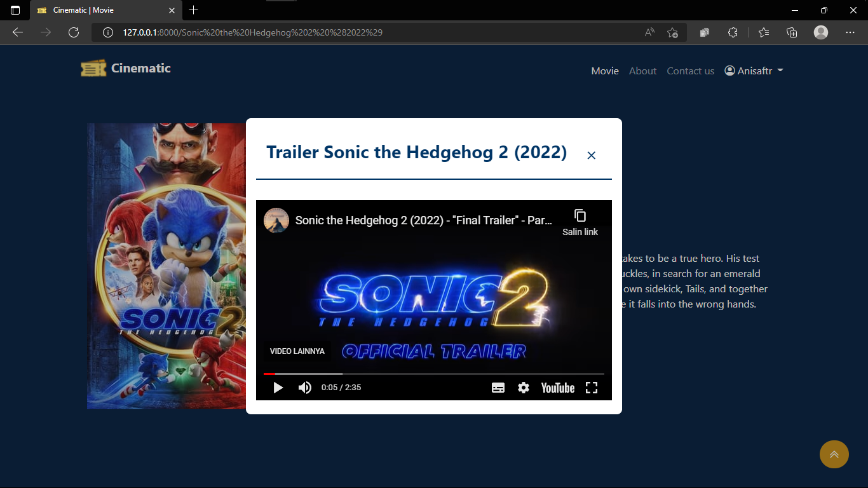Open Edge settings and more menu

click(850, 32)
